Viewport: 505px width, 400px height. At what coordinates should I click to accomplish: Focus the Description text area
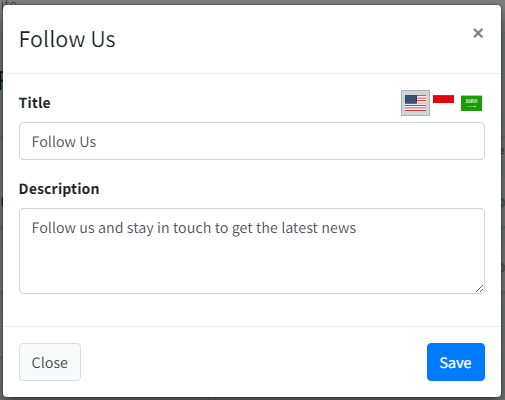(252, 251)
